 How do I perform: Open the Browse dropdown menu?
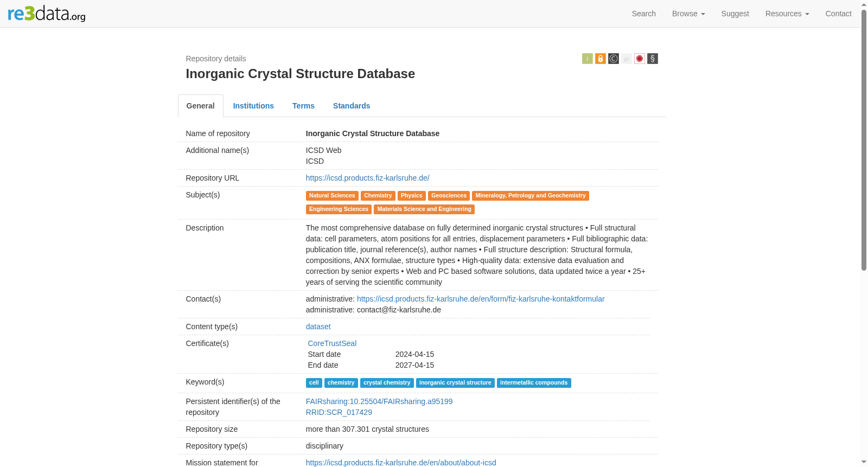pyautogui.click(x=688, y=14)
